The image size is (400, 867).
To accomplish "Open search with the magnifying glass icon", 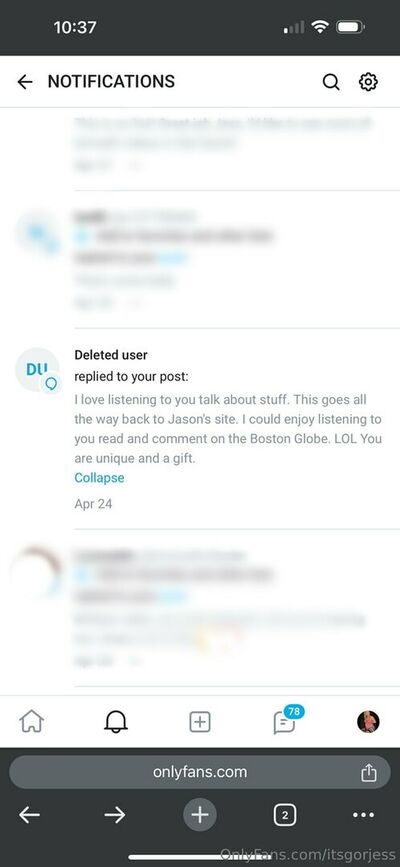I will (331, 82).
